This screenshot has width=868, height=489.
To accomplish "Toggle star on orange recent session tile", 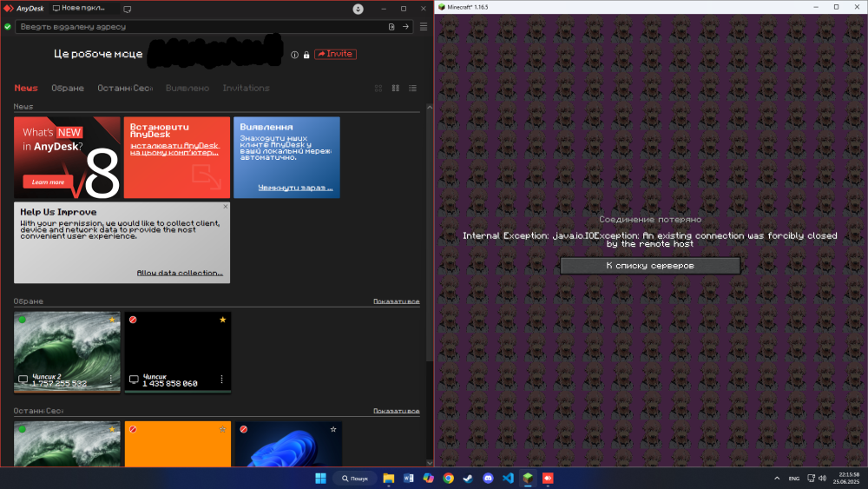I will [222, 429].
